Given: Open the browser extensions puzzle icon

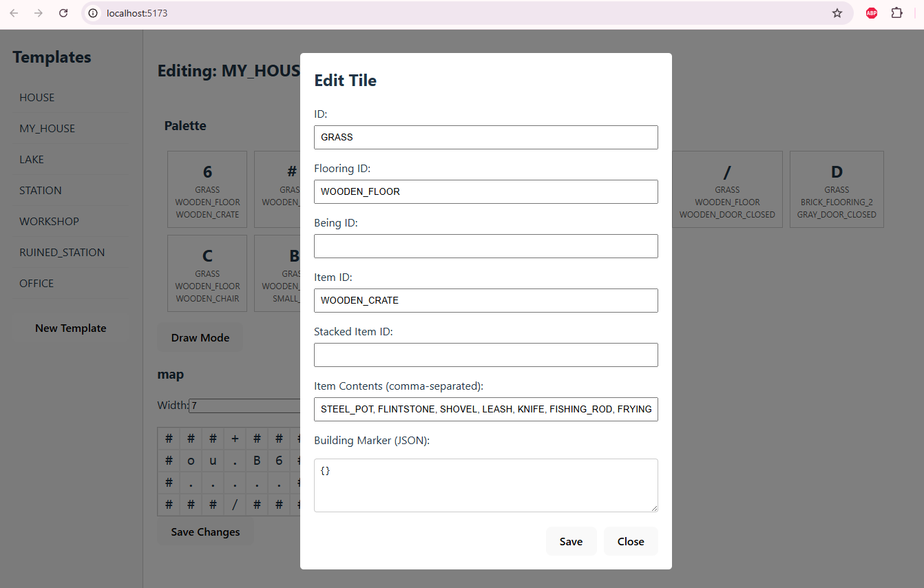Looking at the screenshot, I should 896,13.
